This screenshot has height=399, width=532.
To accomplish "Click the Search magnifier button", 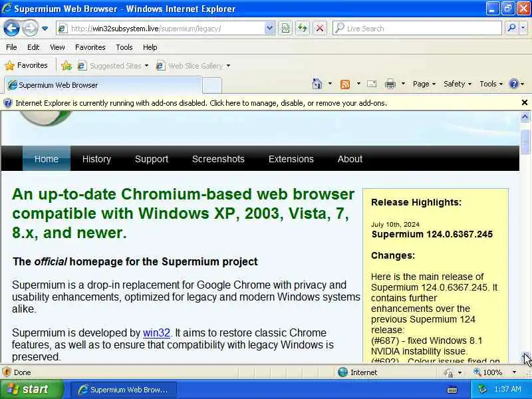I will (x=511, y=29).
